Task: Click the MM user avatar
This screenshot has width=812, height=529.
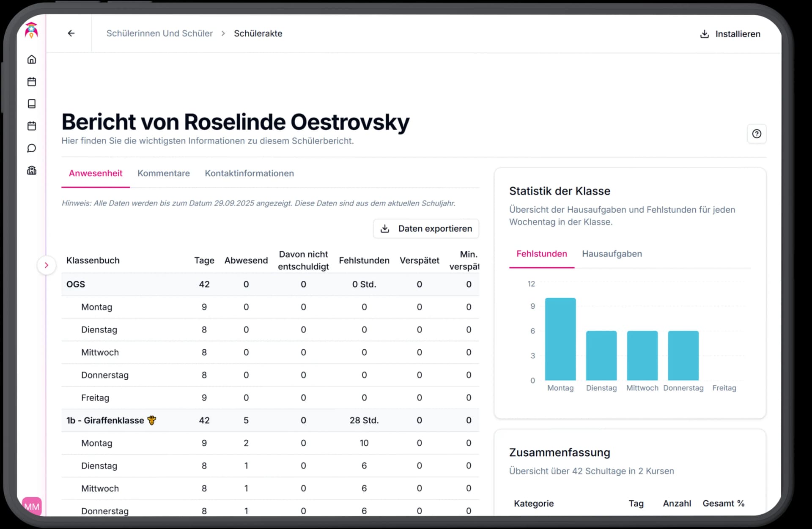Action: coord(31,506)
